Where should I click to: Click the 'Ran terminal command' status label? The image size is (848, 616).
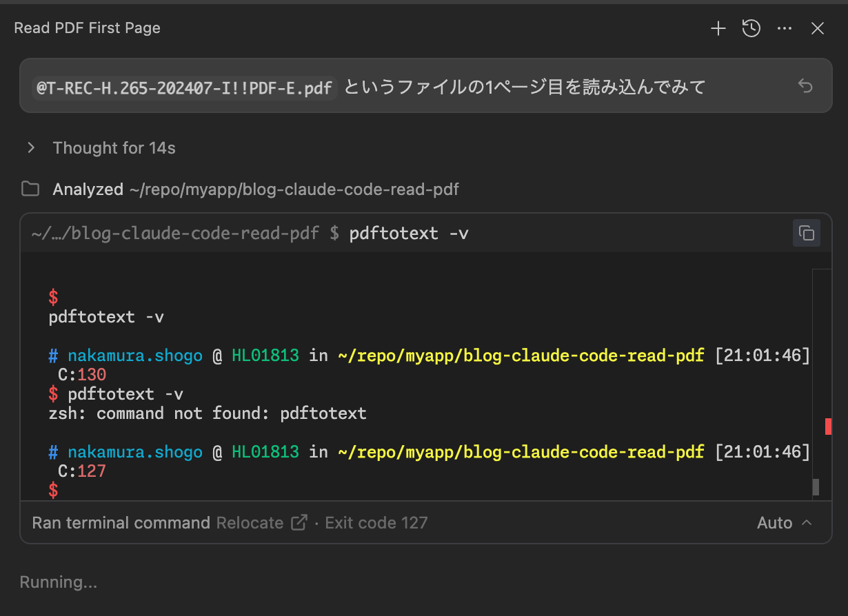click(121, 523)
